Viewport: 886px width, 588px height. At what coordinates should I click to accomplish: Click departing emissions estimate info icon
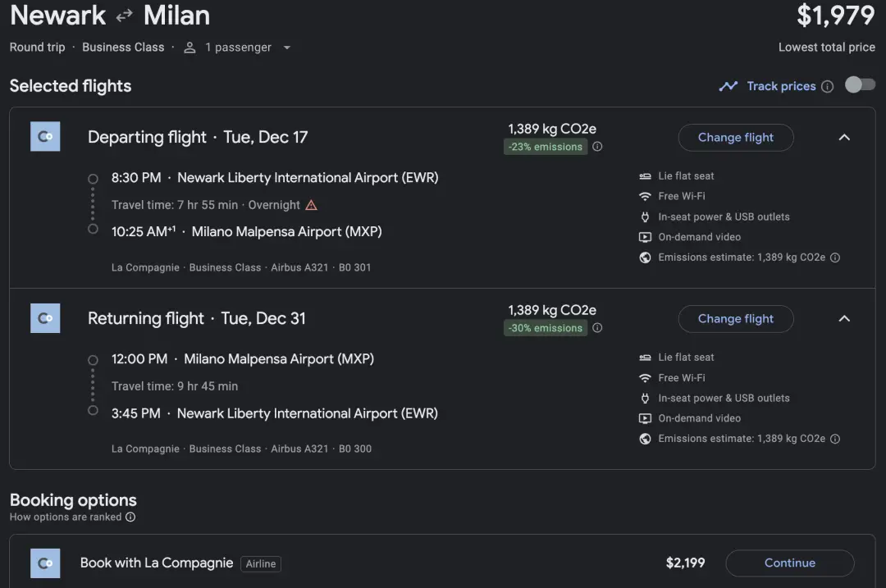point(835,258)
